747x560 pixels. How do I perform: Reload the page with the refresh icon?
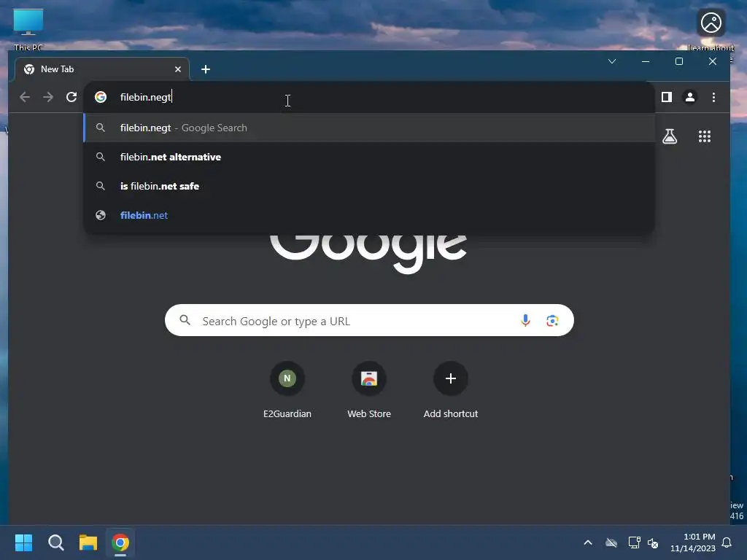tap(71, 97)
